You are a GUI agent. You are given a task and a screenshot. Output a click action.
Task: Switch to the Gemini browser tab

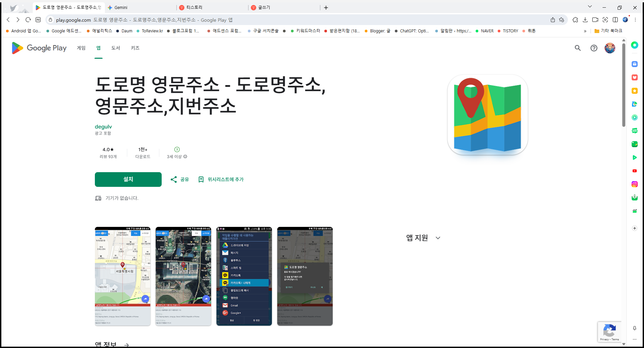[120, 7]
